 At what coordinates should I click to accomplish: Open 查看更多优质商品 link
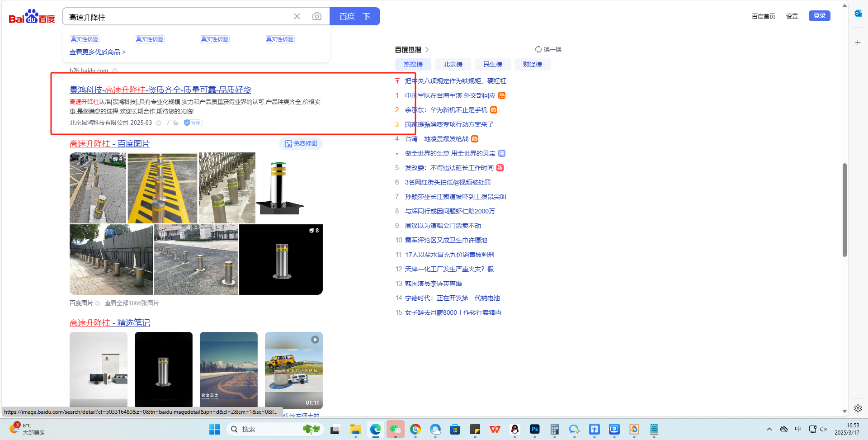(x=98, y=52)
